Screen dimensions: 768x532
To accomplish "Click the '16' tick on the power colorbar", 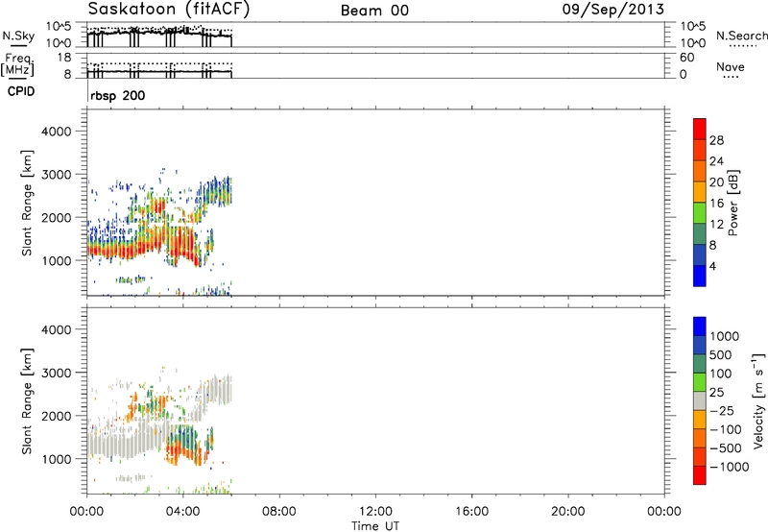I will point(716,204).
